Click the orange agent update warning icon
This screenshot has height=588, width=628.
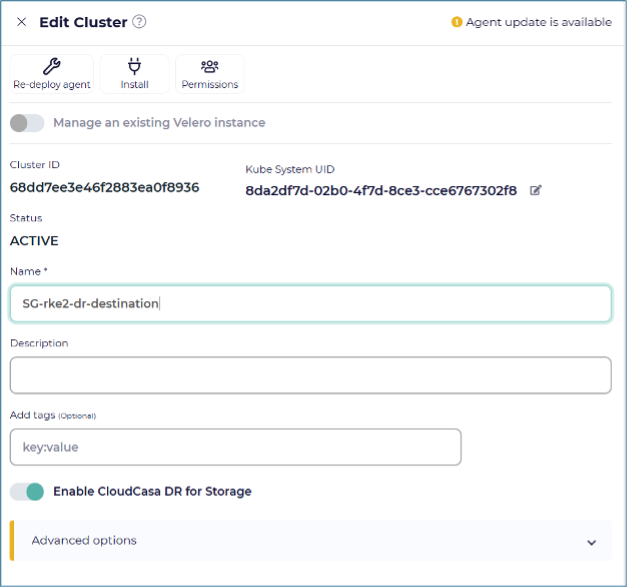click(457, 22)
